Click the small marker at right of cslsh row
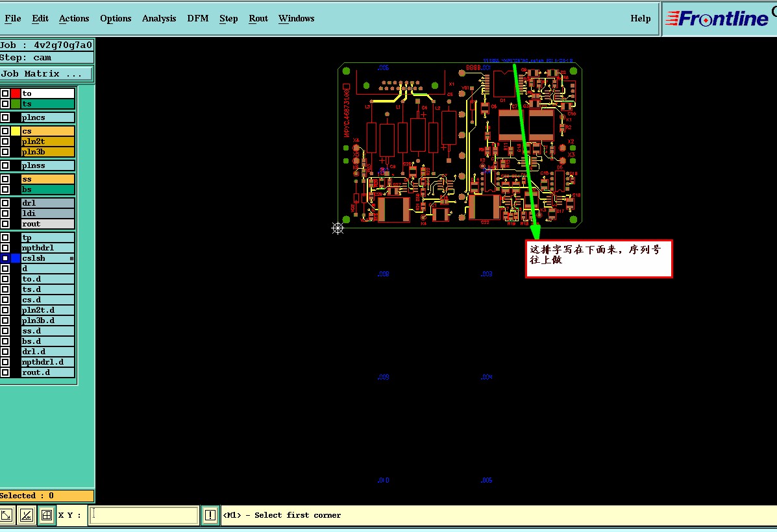Viewport: 777px width, 532px height. [71, 259]
